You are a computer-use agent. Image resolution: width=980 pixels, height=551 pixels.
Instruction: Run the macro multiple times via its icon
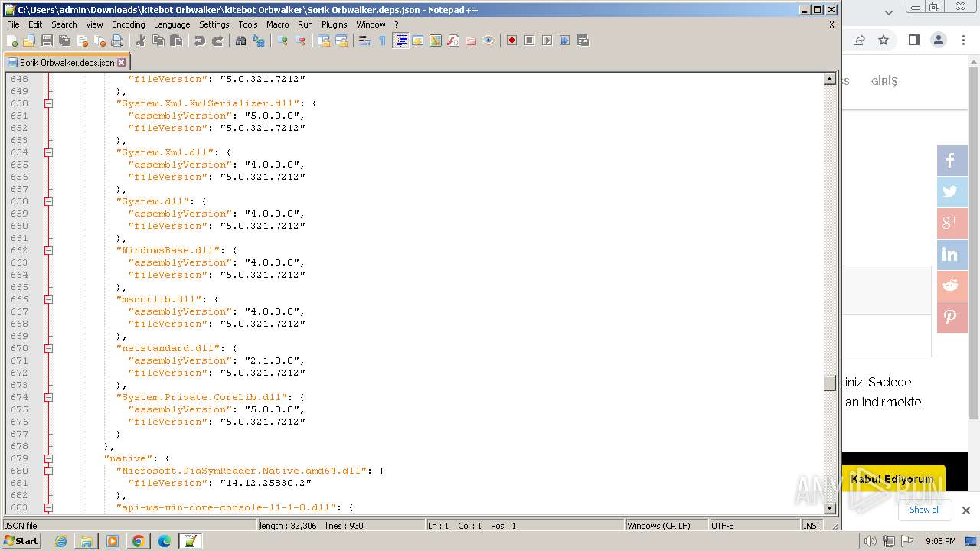pos(564,41)
